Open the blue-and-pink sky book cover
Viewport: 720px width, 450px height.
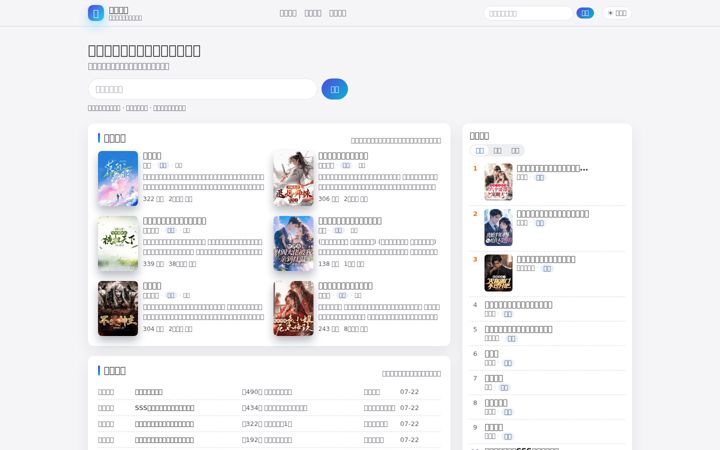(x=118, y=178)
